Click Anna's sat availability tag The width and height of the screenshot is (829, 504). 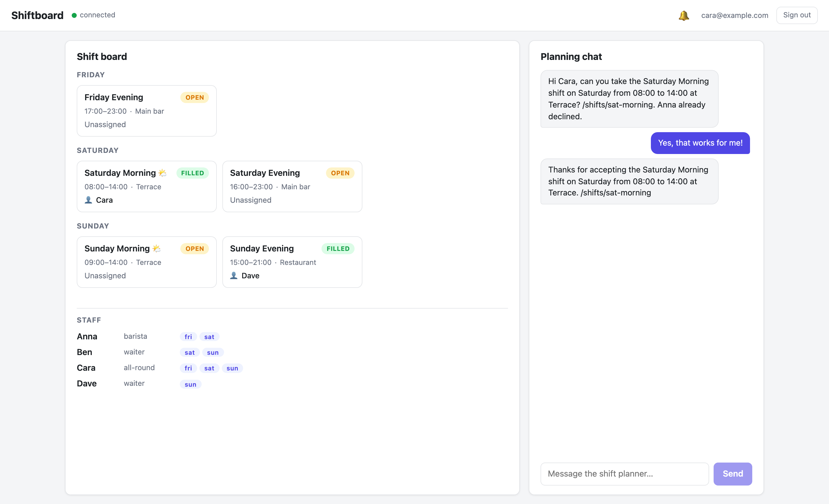pyautogui.click(x=209, y=337)
